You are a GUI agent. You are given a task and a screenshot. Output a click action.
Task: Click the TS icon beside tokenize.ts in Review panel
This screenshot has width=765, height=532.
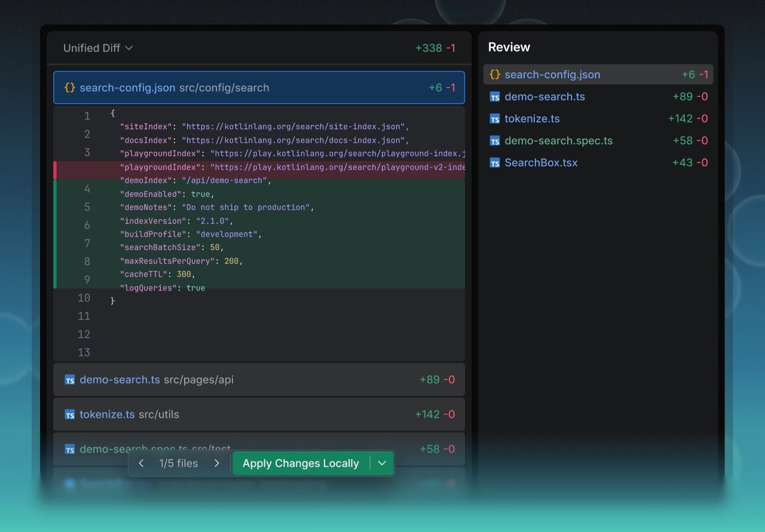pos(495,118)
